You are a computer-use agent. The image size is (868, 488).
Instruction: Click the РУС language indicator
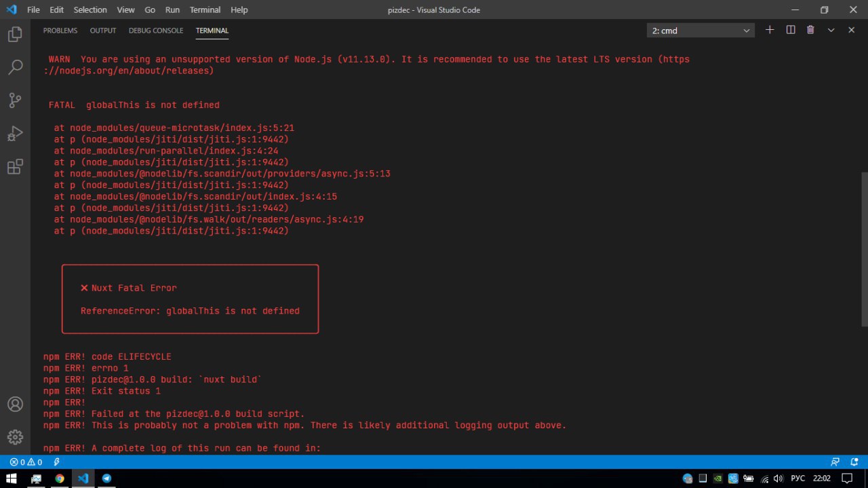[797, 478]
